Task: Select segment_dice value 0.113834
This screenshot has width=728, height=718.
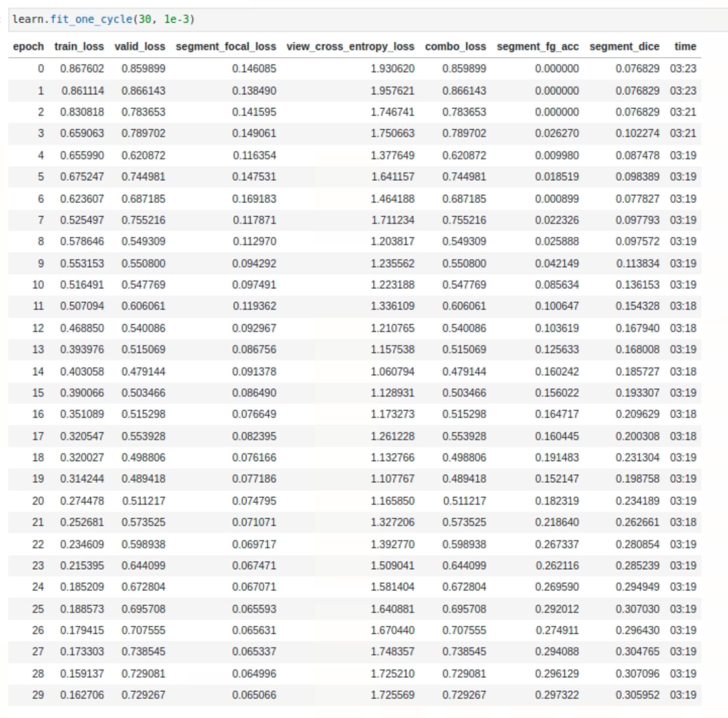Action: [x=638, y=264]
